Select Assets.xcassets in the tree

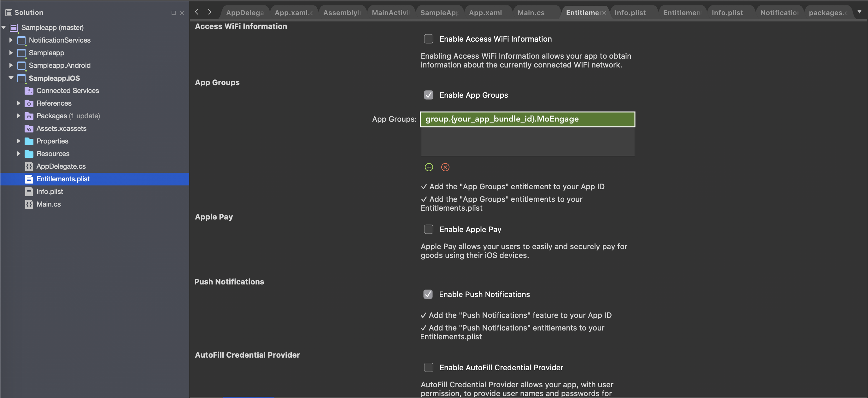95,128
